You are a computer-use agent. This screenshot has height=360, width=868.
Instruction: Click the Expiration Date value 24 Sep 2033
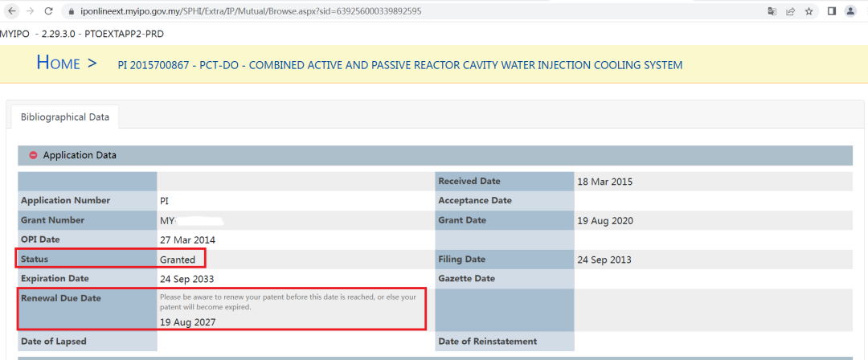click(x=187, y=279)
